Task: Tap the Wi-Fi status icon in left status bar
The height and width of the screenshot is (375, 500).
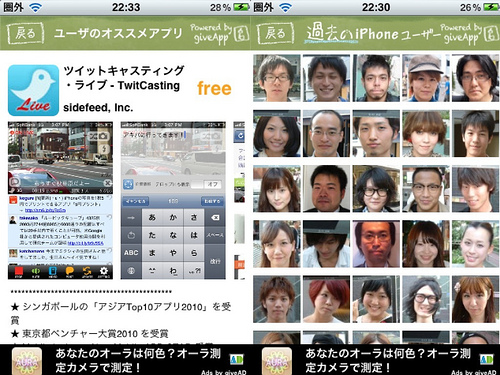Action: (35, 7)
